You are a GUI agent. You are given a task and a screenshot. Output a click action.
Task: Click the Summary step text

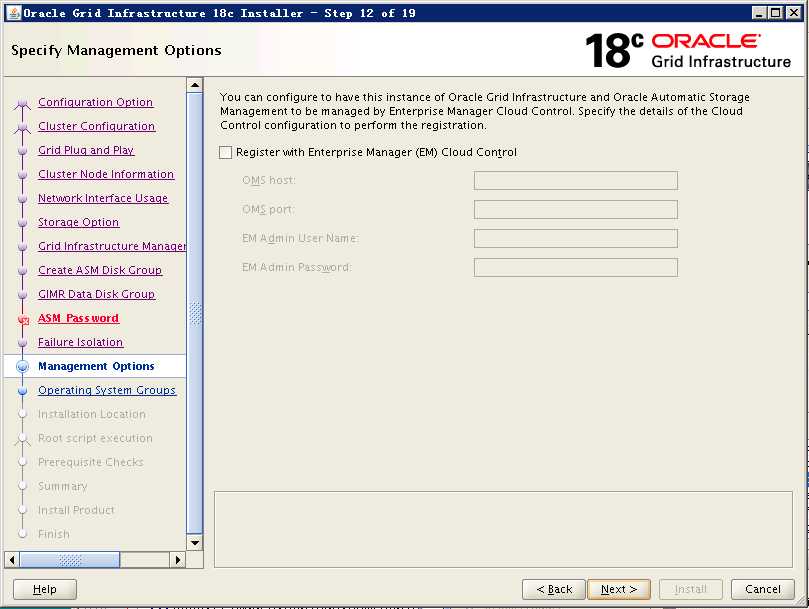click(x=62, y=486)
